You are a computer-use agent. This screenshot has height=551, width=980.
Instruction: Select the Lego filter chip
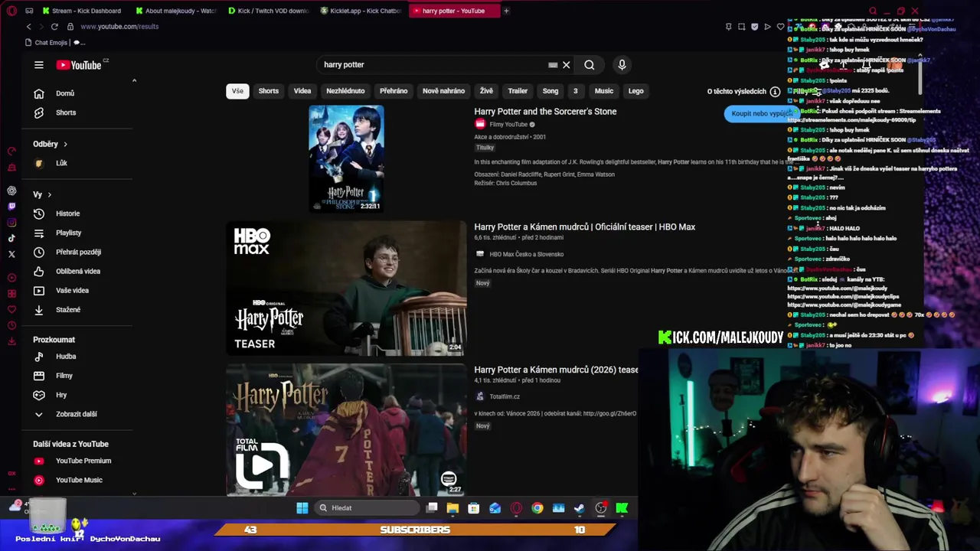(636, 91)
